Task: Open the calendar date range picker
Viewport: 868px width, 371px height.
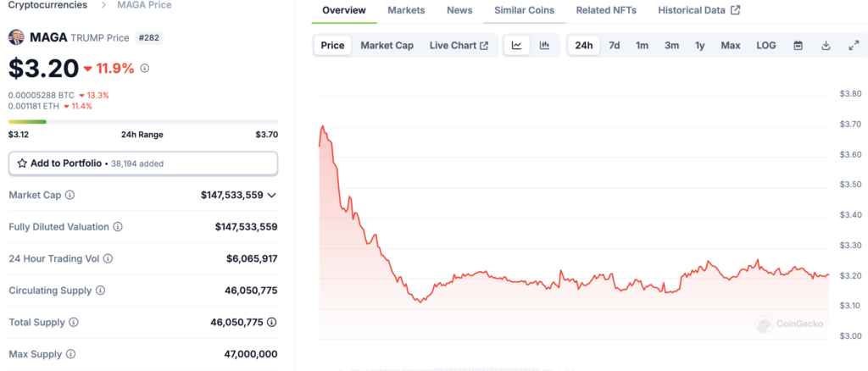Action: pyautogui.click(x=798, y=46)
